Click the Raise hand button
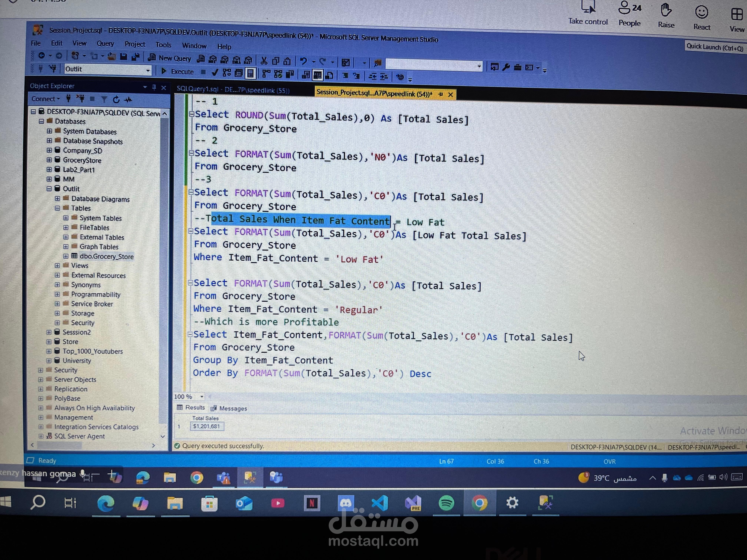 [x=666, y=16]
